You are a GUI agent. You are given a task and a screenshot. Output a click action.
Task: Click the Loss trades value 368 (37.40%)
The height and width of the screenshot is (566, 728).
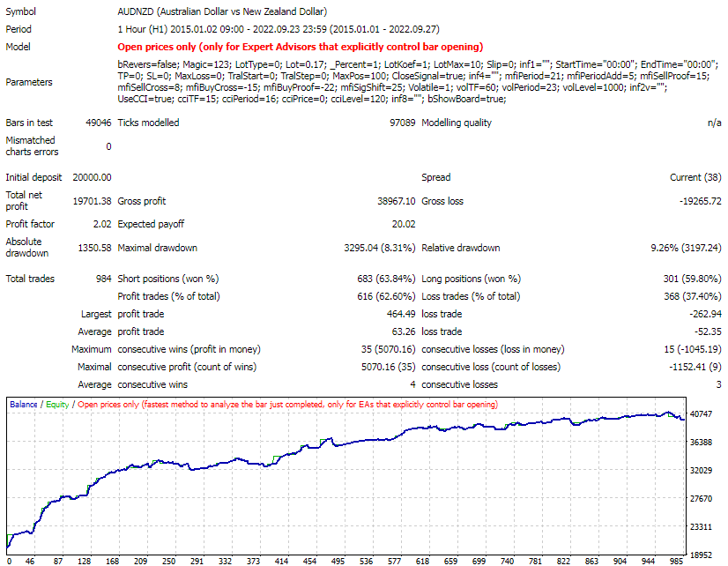point(692,296)
